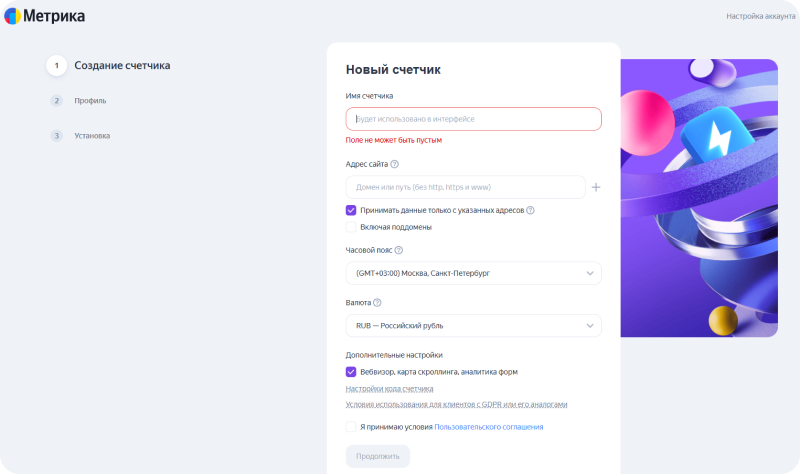Click the Метрика logo icon
Viewport: 800px width, 474px height.
pyautogui.click(x=12, y=16)
